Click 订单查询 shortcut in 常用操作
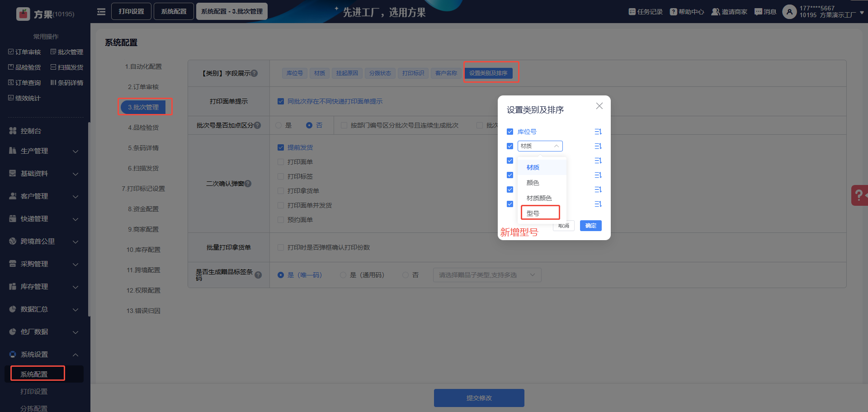 [x=24, y=83]
